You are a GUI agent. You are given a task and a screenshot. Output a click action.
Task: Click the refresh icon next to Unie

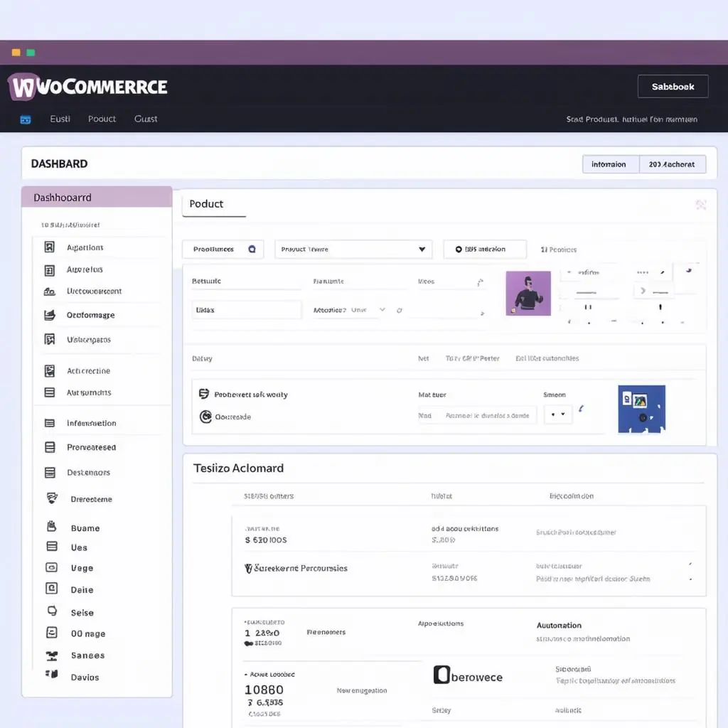tap(400, 310)
